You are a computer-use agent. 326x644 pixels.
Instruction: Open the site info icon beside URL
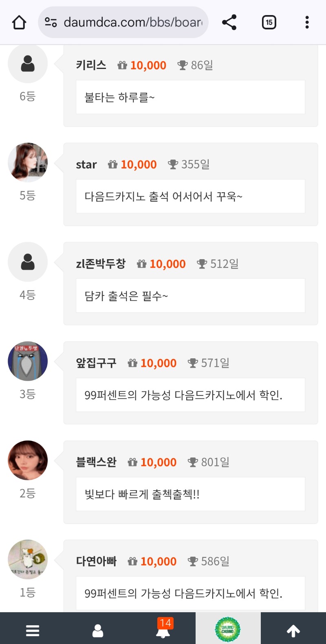coord(51,22)
